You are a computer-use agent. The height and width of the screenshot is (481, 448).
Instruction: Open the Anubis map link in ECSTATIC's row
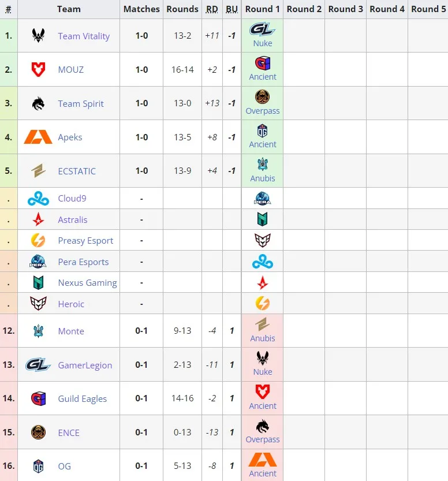[x=263, y=178]
